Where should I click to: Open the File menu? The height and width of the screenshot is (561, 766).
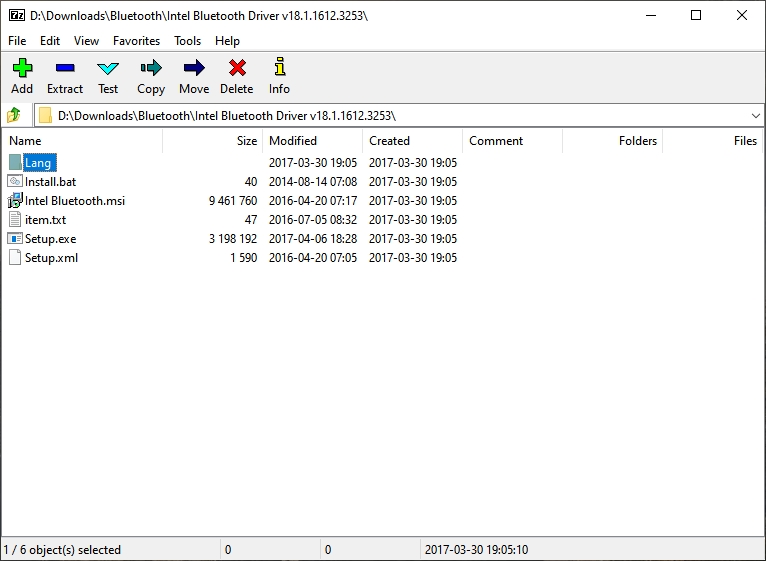click(x=17, y=41)
